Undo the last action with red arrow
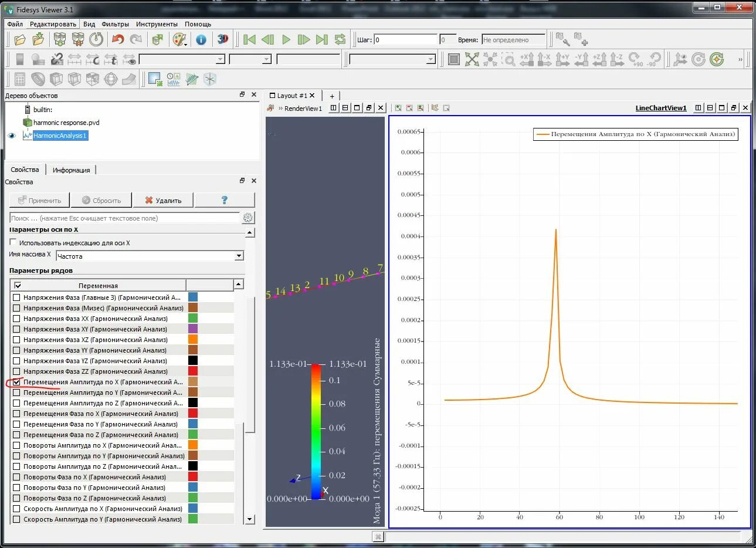 (x=118, y=39)
